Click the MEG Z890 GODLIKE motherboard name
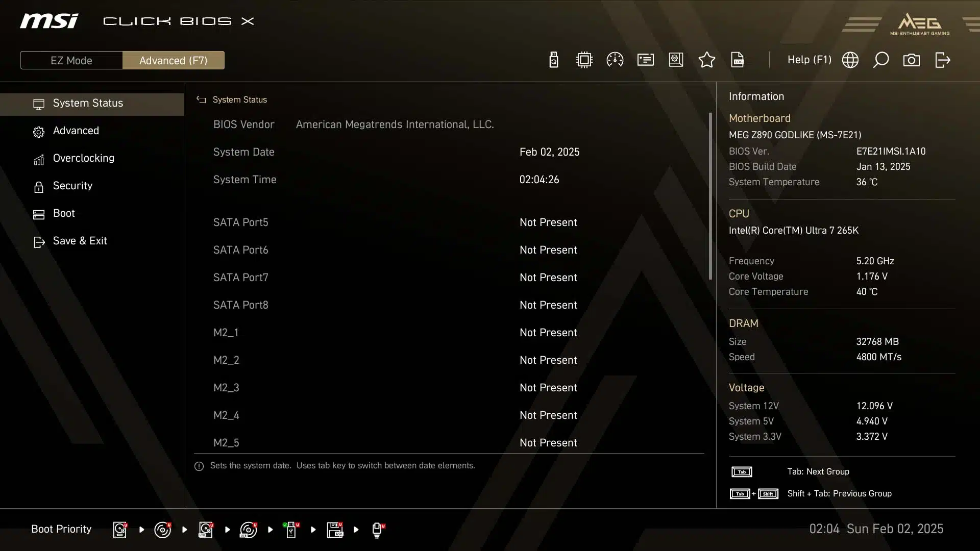The height and width of the screenshot is (551, 980). pyautogui.click(x=795, y=135)
